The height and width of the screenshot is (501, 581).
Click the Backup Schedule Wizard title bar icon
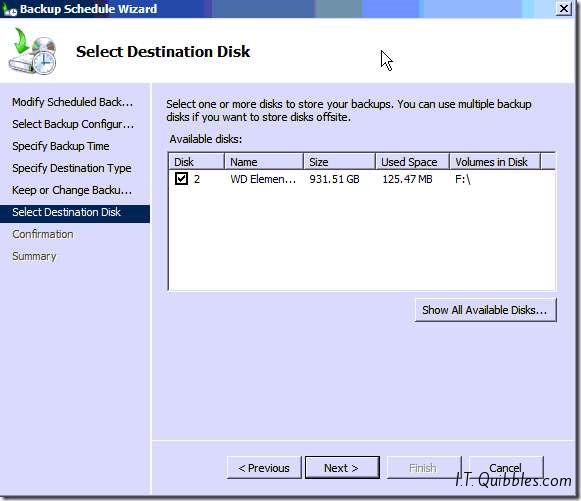pos(10,9)
